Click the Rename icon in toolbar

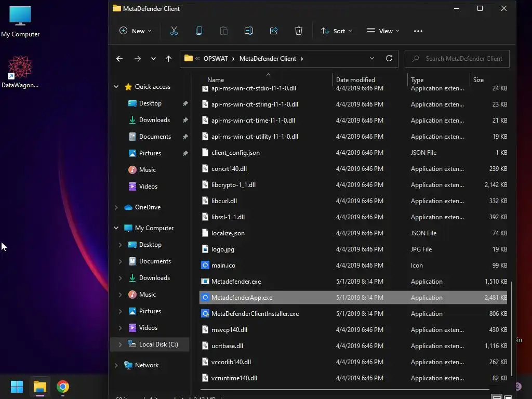click(249, 31)
